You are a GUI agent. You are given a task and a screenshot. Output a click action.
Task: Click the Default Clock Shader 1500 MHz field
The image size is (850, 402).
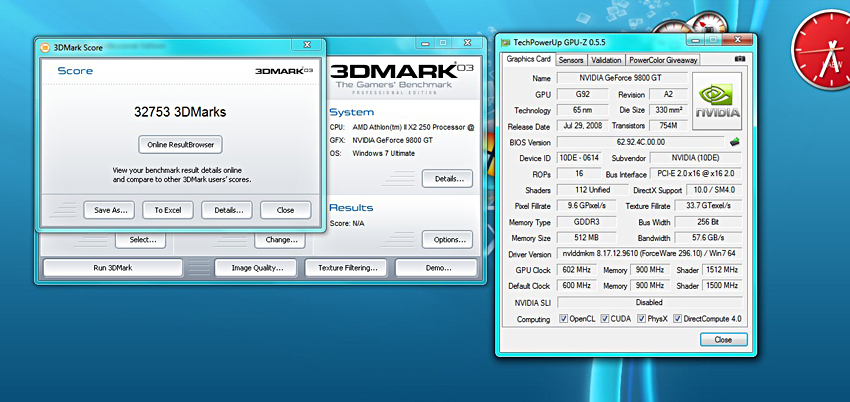pos(722,286)
